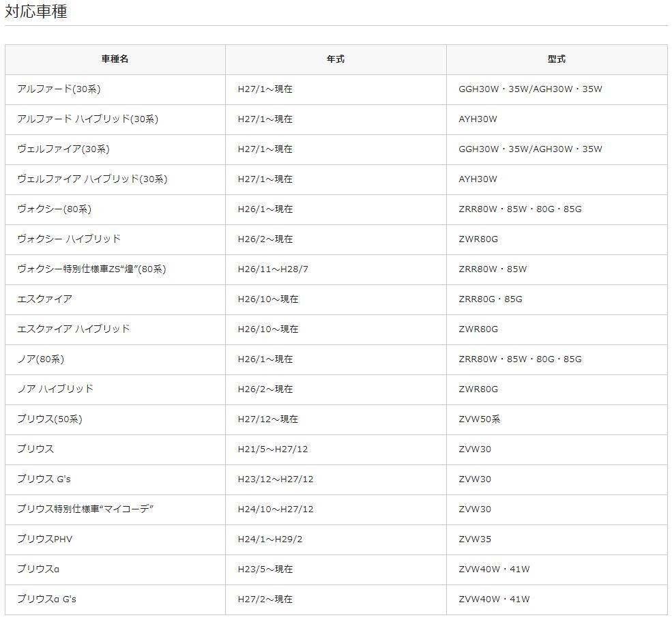The image size is (672, 622).
Task: Select the アルファード(30系) vehicle name cell
Action: (x=115, y=89)
